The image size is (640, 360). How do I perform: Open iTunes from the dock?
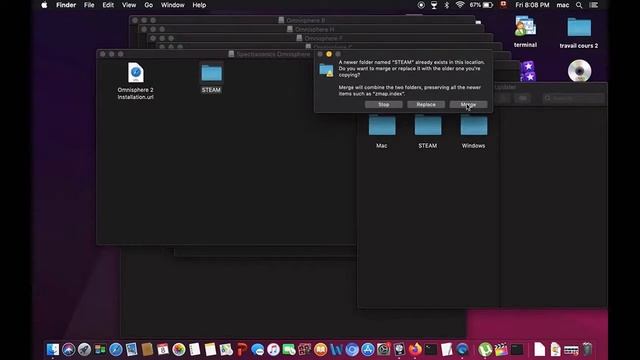point(273,349)
